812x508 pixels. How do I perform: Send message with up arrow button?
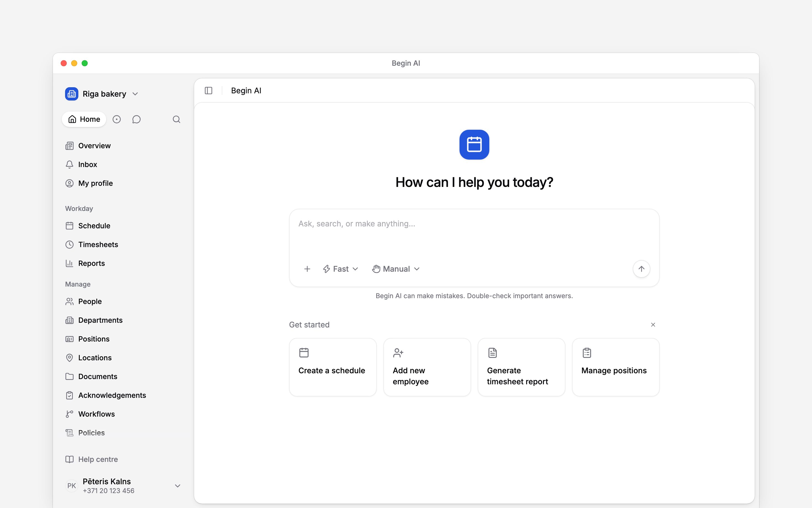[641, 269]
